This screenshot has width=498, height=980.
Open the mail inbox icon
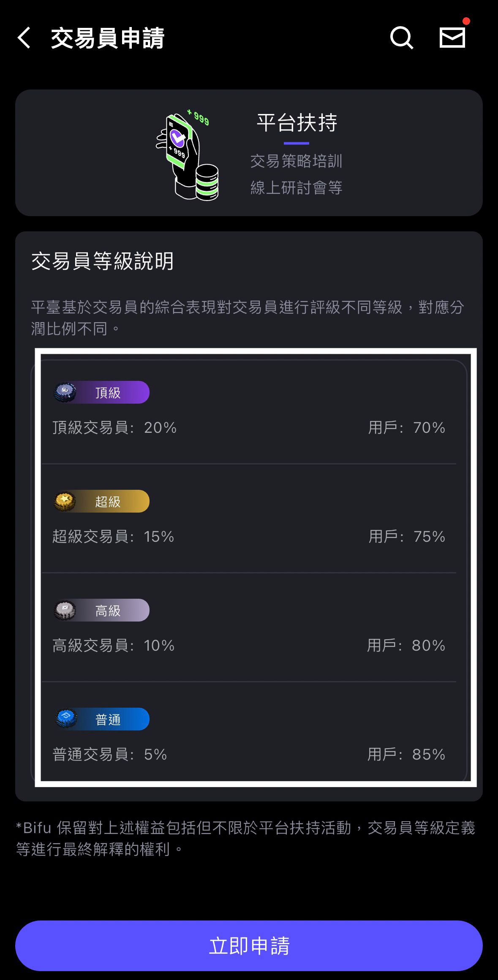tap(452, 38)
